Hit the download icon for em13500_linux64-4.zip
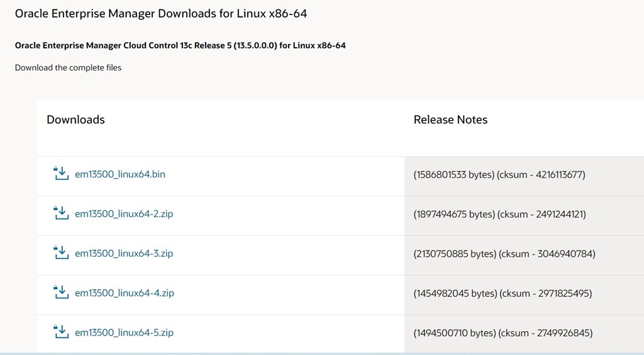The height and width of the screenshot is (355, 644). click(60, 293)
